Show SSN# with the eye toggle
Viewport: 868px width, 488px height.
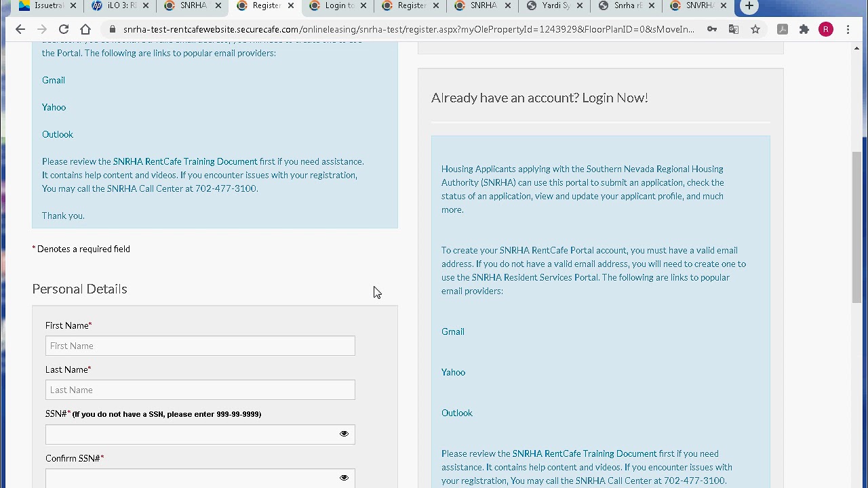coord(344,434)
